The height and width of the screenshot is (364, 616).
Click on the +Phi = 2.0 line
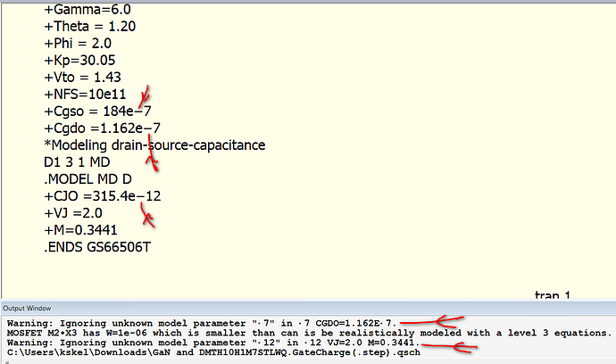click(79, 44)
